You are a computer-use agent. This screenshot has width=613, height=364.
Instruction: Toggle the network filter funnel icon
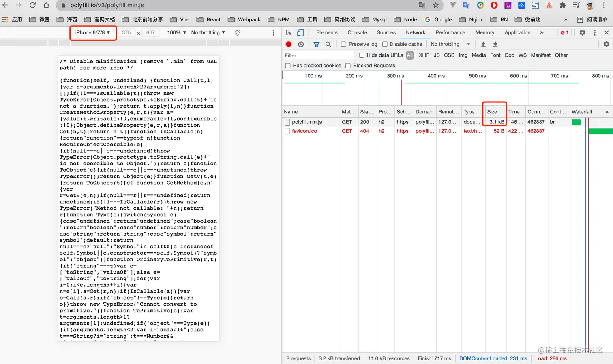click(317, 44)
